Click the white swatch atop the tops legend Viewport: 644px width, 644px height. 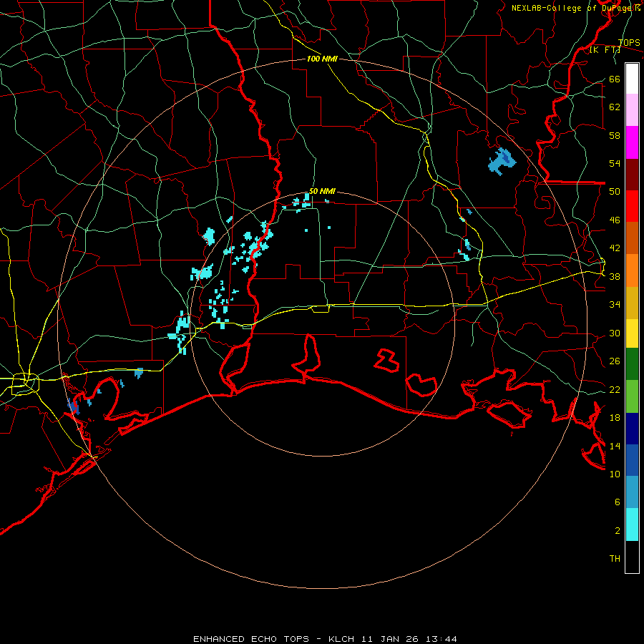click(x=632, y=79)
